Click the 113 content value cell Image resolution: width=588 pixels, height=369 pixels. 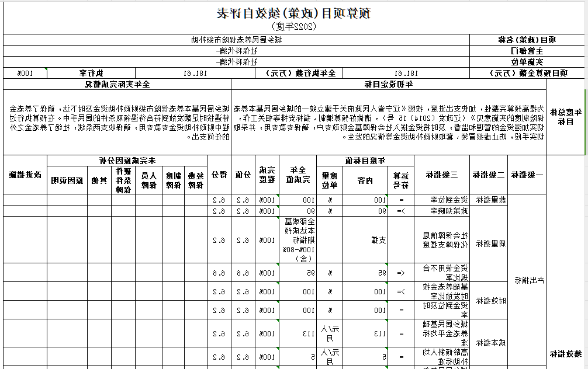tap(365, 333)
